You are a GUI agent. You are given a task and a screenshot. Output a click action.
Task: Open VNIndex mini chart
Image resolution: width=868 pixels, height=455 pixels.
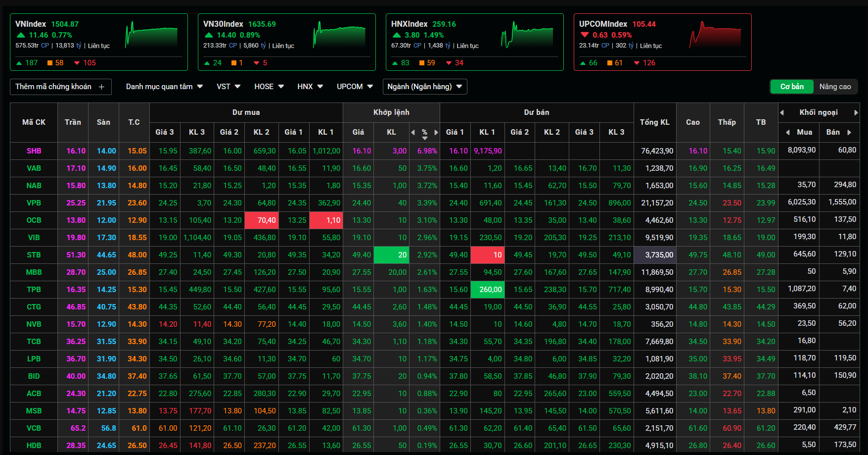pyautogui.click(x=151, y=34)
